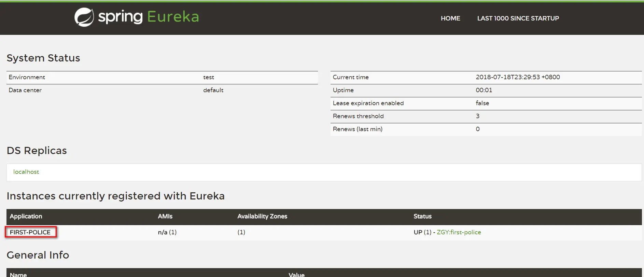Select the Renews threshold label
Screen dimensions: 644x277
point(358,116)
